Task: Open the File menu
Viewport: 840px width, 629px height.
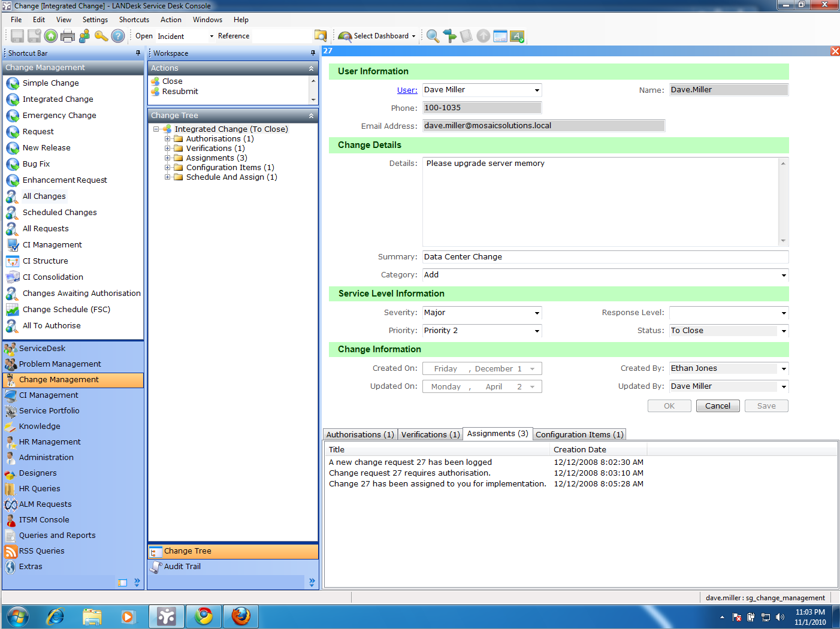Action: [x=16, y=20]
